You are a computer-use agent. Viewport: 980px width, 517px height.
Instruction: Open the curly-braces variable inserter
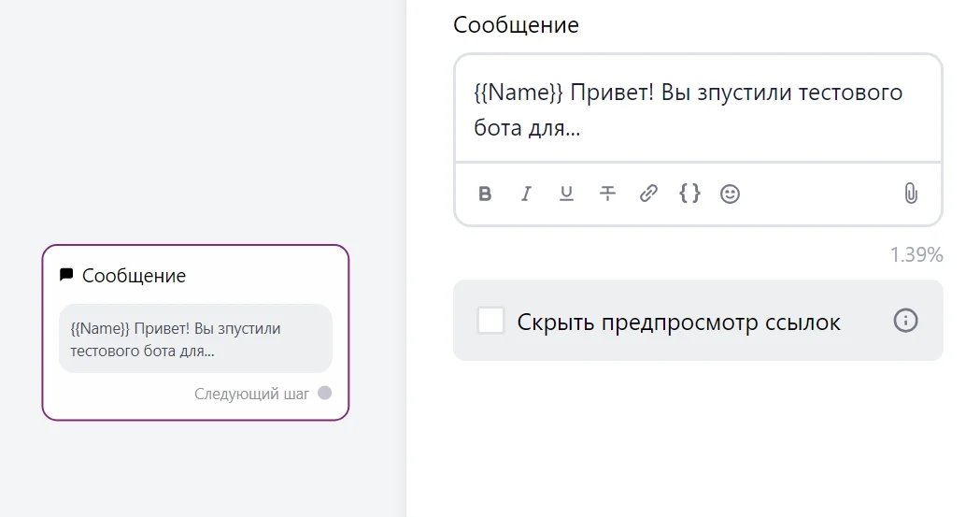[689, 194]
